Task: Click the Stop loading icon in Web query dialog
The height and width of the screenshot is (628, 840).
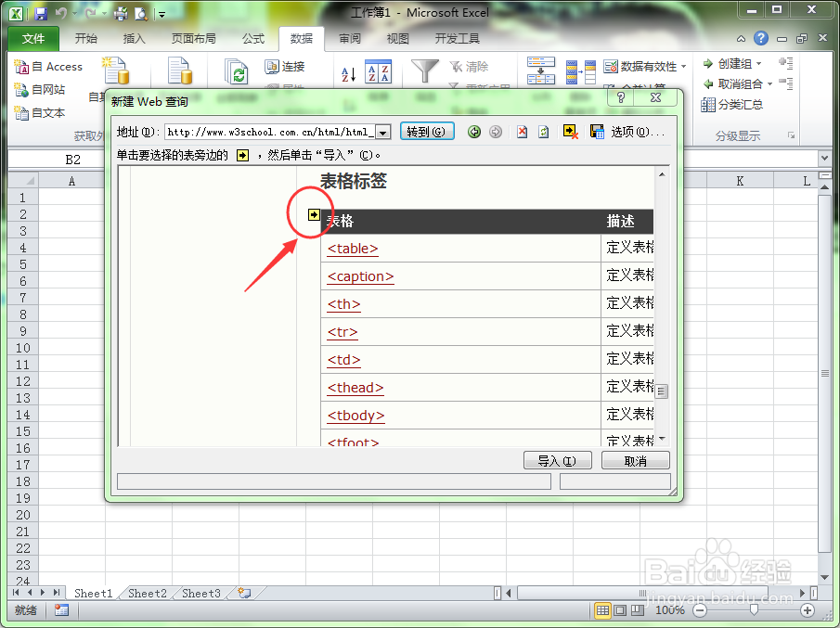Action: pos(522,132)
